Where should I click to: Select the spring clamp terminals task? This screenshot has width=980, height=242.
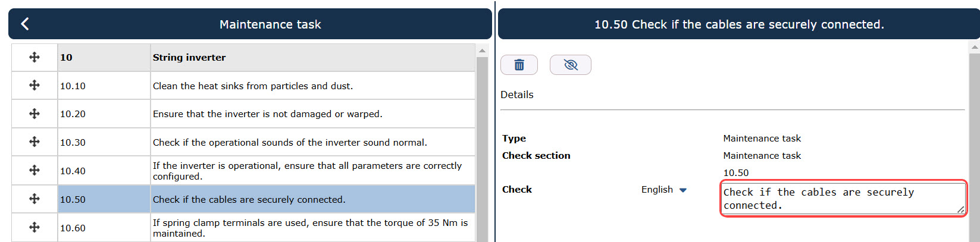pos(243,228)
